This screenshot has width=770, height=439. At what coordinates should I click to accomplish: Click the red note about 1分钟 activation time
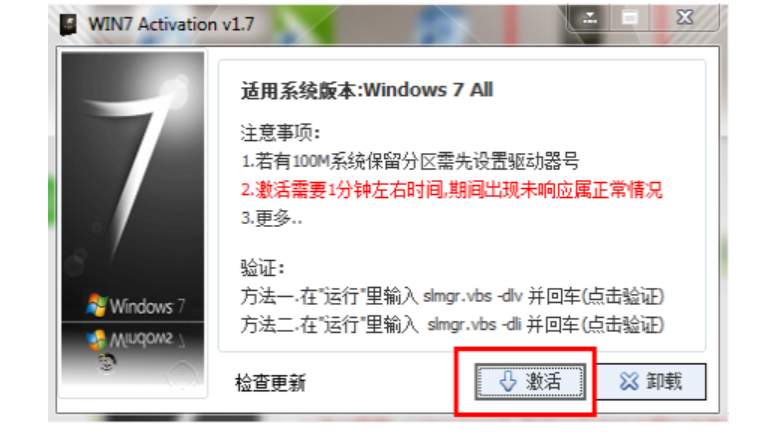(452, 190)
